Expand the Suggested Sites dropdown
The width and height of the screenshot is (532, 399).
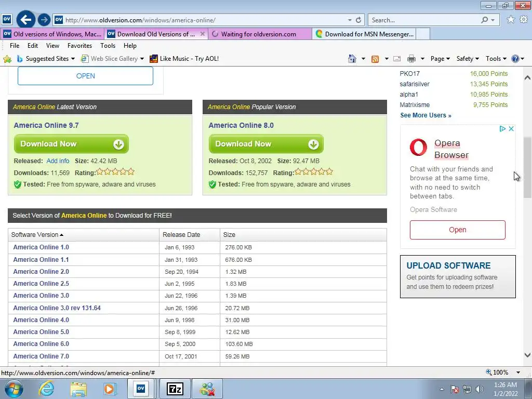click(73, 59)
